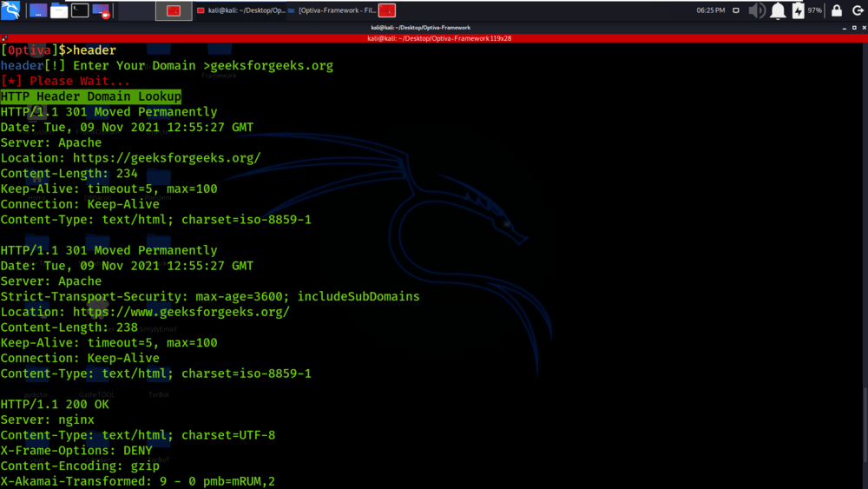This screenshot has width=868, height=489.
Task: Open the file manager folder launcher
Action: point(59,10)
